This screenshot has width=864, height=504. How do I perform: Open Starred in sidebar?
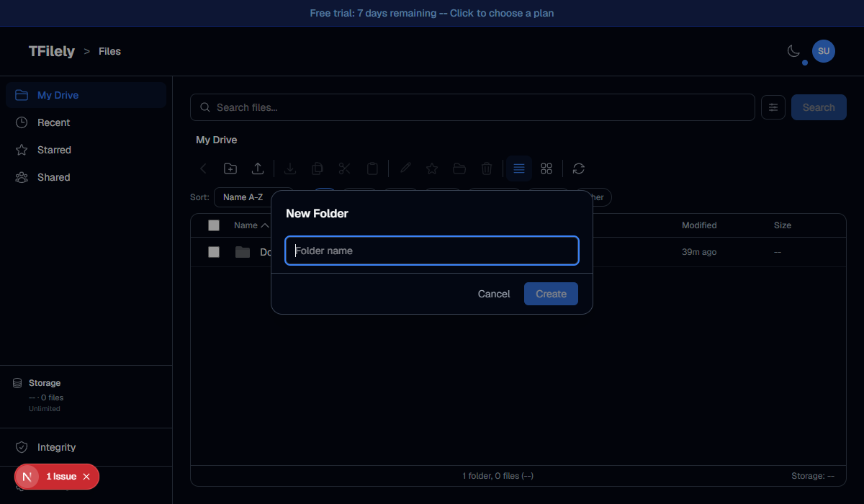pyautogui.click(x=86, y=150)
